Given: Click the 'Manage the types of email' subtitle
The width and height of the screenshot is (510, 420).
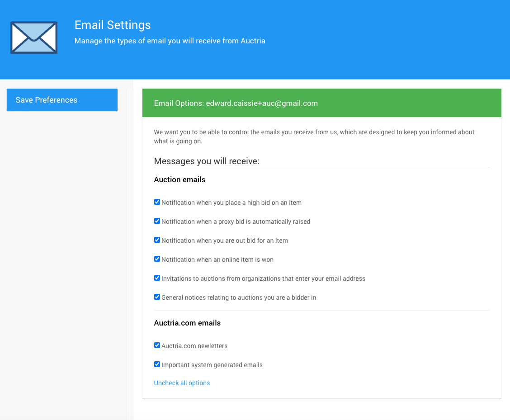Looking at the screenshot, I should 170,41.
